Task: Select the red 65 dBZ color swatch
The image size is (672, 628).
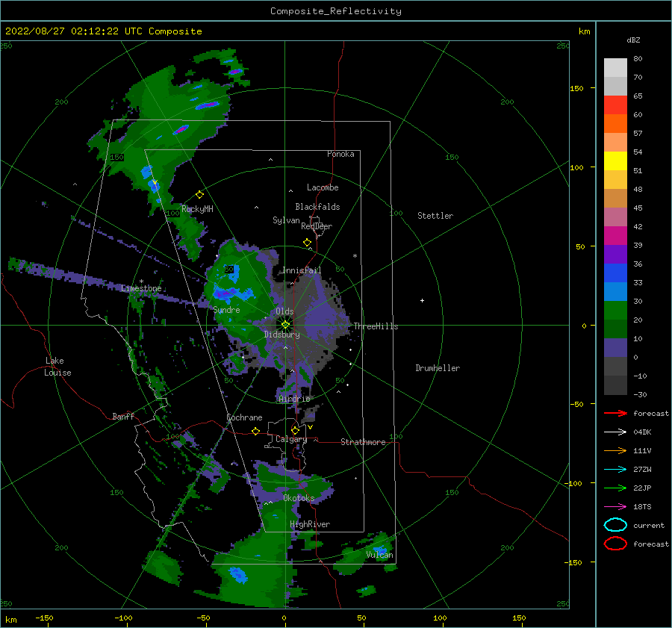Action: pos(615,105)
